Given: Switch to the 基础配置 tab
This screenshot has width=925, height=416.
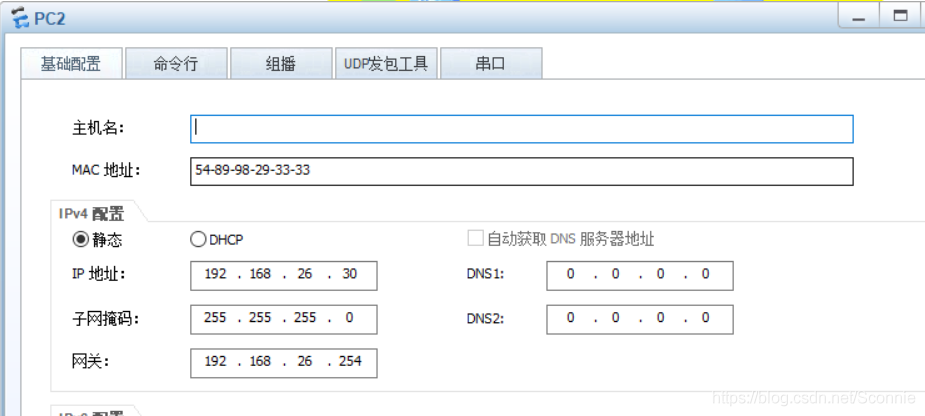Looking at the screenshot, I should pyautogui.click(x=71, y=63).
